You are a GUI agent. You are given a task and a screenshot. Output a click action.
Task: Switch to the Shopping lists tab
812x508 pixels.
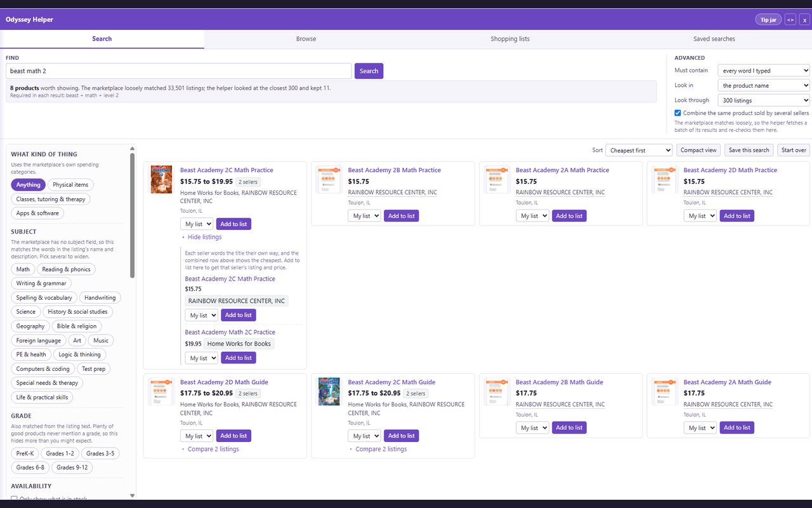(x=510, y=39)
